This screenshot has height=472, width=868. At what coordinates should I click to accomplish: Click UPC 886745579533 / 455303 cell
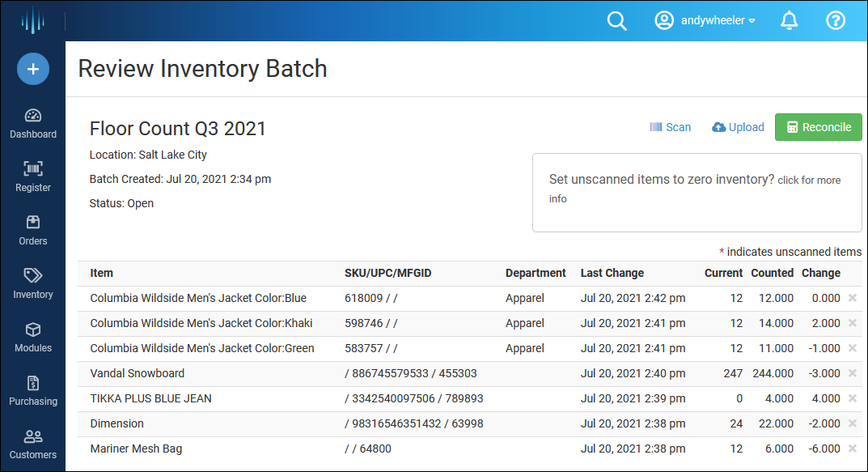[411, 373]
